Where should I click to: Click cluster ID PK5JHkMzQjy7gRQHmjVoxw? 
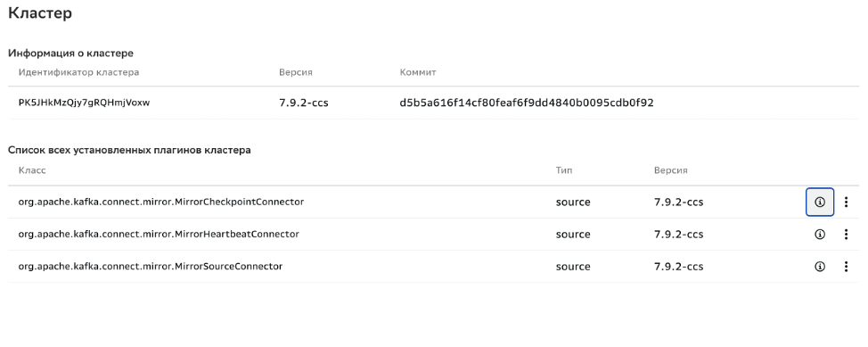pyautogui.click(x=84, y=103)
